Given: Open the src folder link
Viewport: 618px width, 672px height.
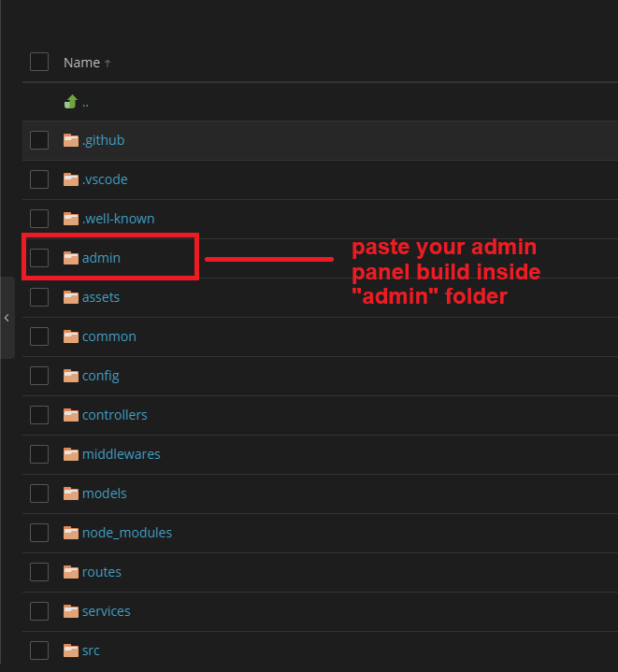Looking at the screenshot, I should (x=91, y=651).
